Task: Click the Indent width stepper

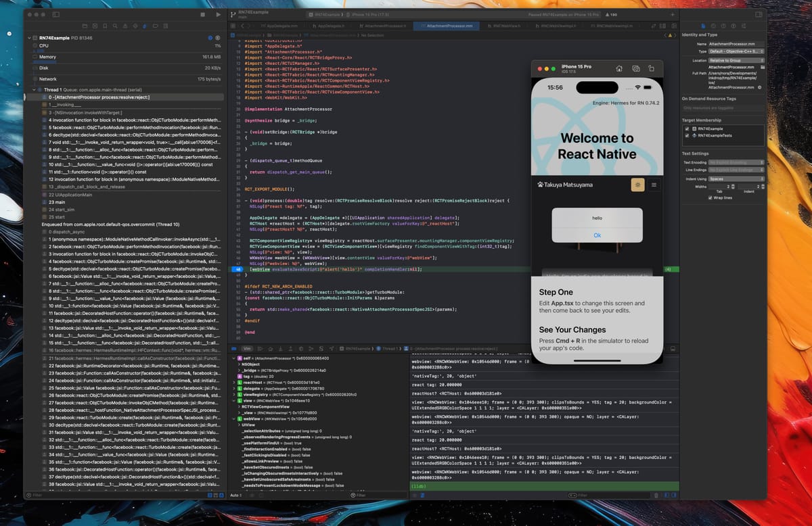Action: click(x=763, y=187)
